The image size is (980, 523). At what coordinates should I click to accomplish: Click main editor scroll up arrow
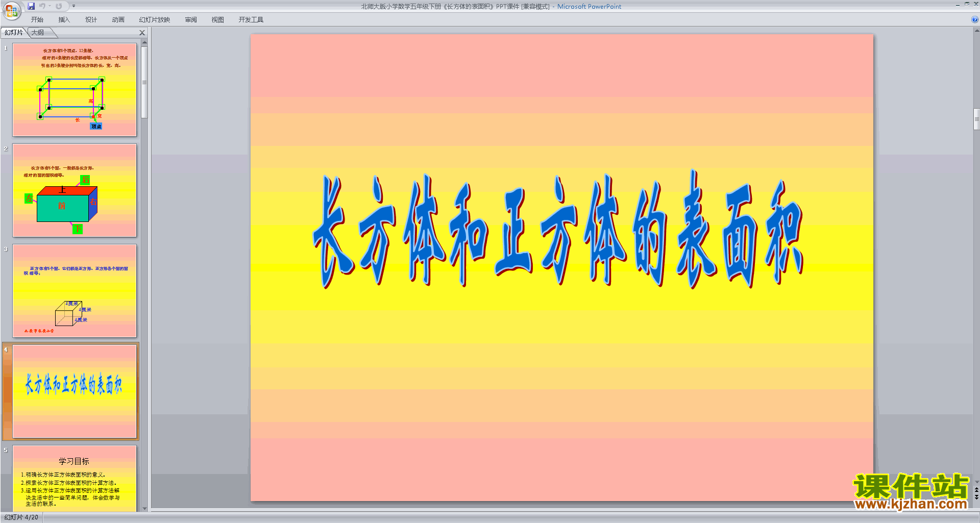976,30
